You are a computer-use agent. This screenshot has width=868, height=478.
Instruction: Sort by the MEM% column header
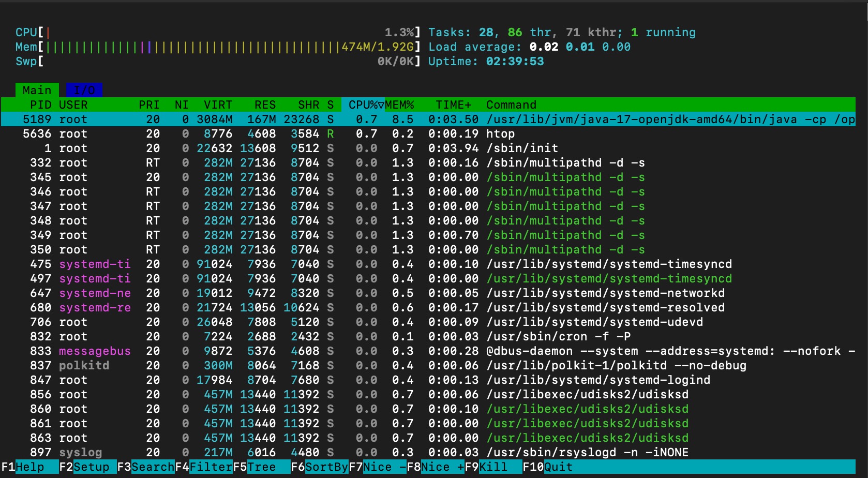pyautogui.click(x=399, y=104)
